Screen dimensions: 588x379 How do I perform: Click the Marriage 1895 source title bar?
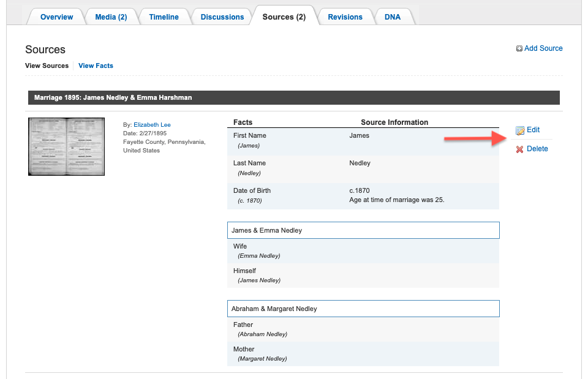[x=294, y=98]
